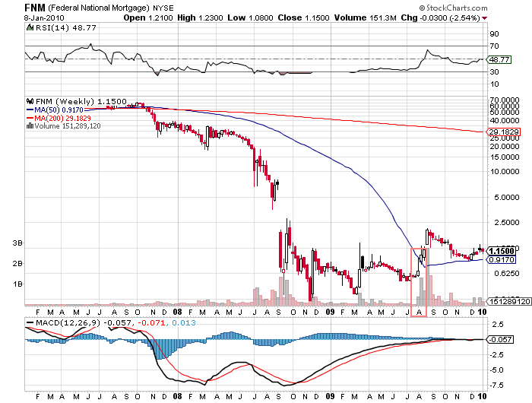Click the FNM ticker symbol title
The width and height of the screenshot is (532, 403).
[x=35, y=8]
